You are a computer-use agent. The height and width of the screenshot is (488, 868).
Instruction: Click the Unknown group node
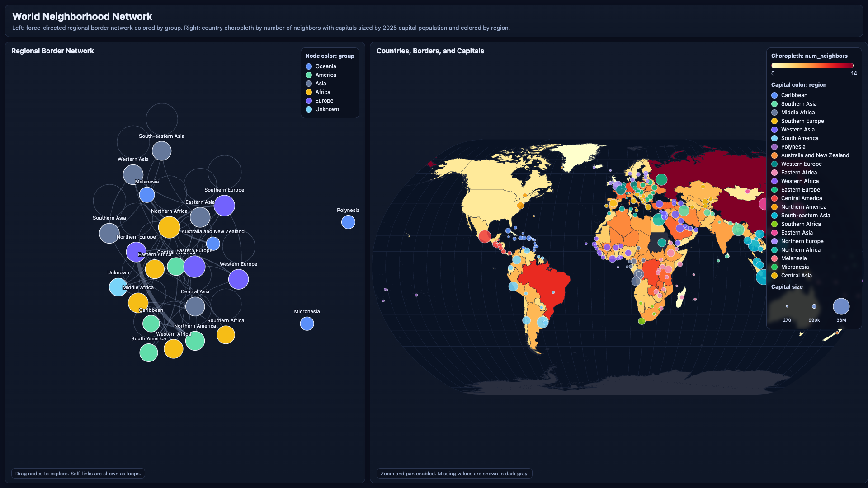point(118,287)
